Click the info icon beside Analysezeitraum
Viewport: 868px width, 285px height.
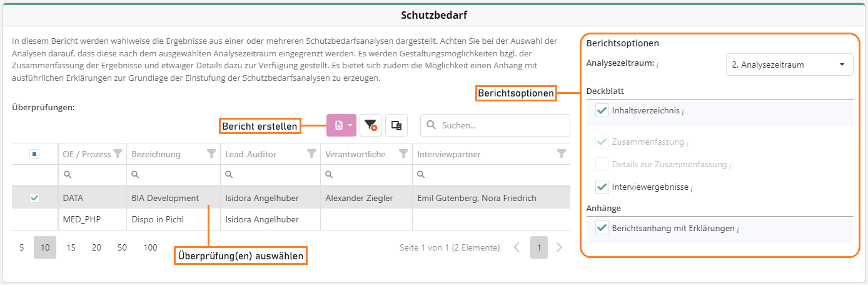coord(658,65)
